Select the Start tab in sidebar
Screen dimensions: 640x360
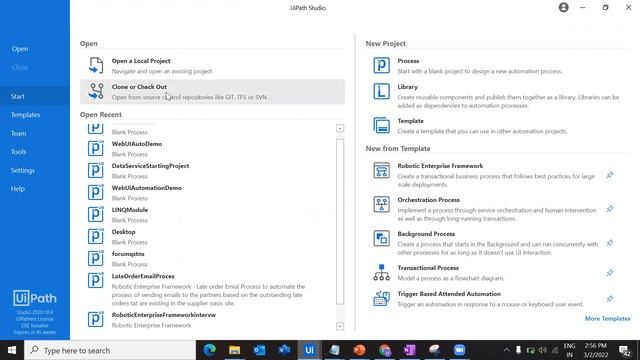click(35, 96)
